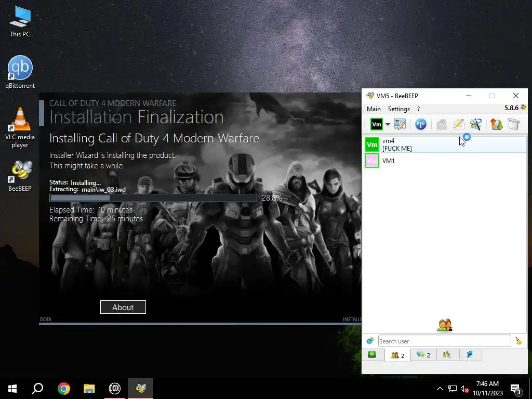Switch to the groups tab in BeeBEEP
The height and width of the screenshot is (399, 532).
click(447, 354)
